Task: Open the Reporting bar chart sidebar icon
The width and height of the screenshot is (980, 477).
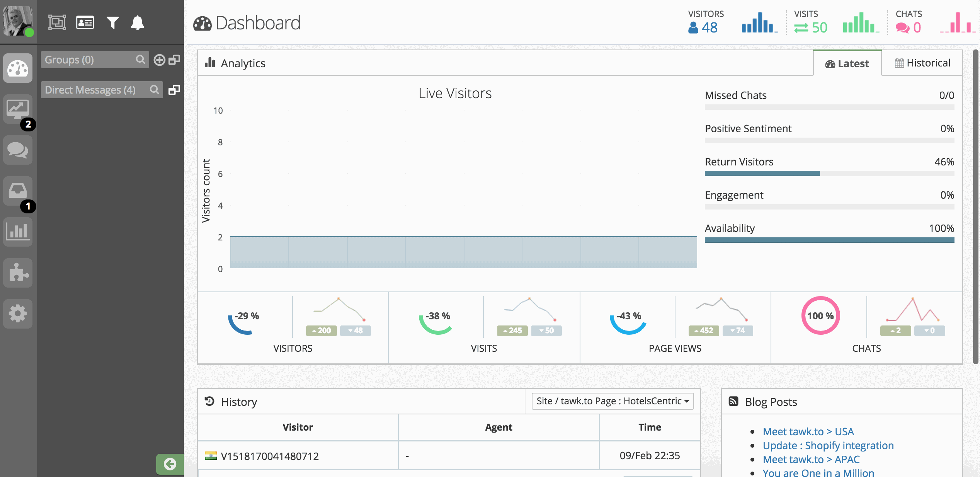Action: click(18, 232)
